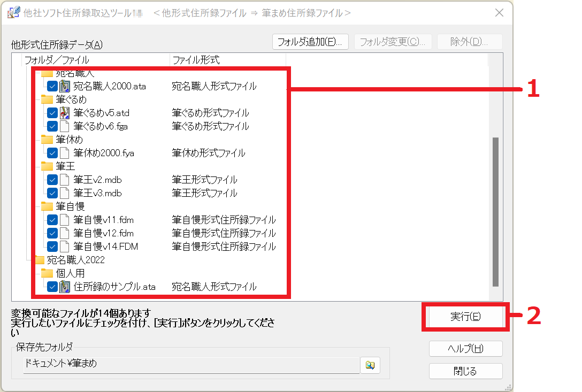Open ヘルプ(H) help button
Viewport: 582px width, 392px height.
coord(466,349)
